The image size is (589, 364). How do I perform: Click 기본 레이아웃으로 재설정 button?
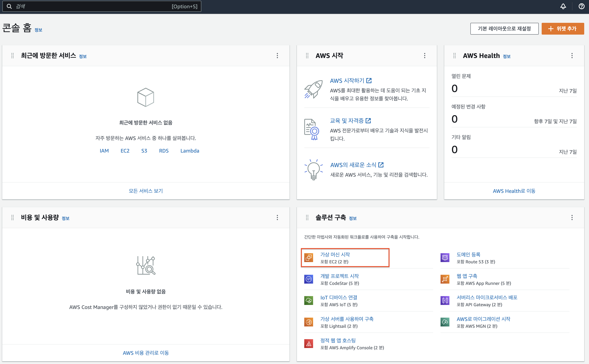[504, 29]
